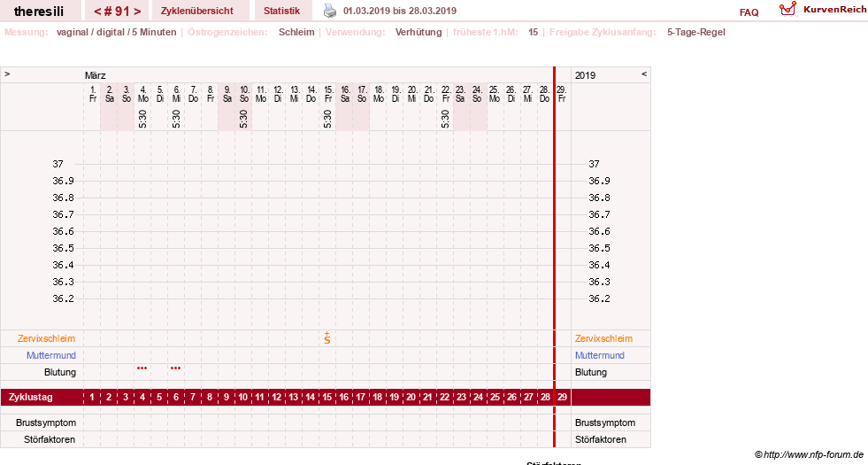The image size is (868, 465).
Task: Select cycle day 22 in Zyklustag row
Action: [x=444, y=397]
